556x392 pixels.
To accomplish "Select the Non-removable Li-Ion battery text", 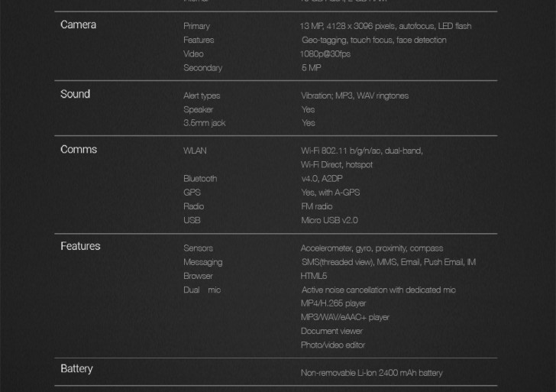I will click(x=371, y=373).
